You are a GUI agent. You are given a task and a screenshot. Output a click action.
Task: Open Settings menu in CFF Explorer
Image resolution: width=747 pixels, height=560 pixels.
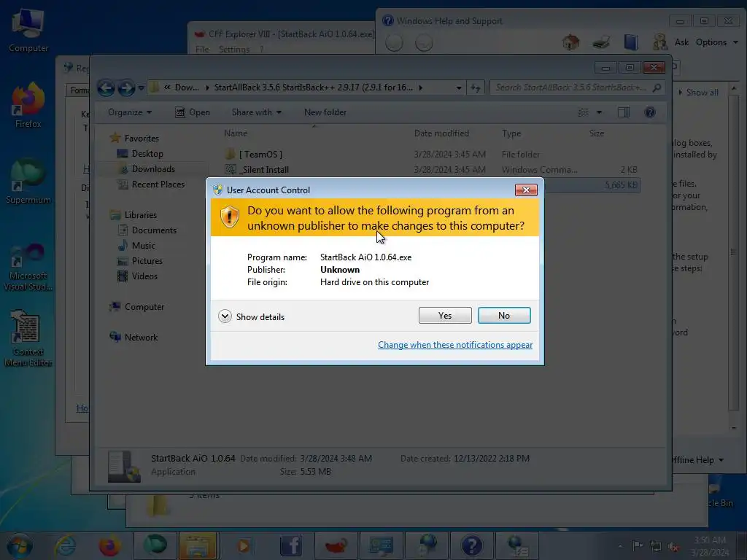point(234,49)
